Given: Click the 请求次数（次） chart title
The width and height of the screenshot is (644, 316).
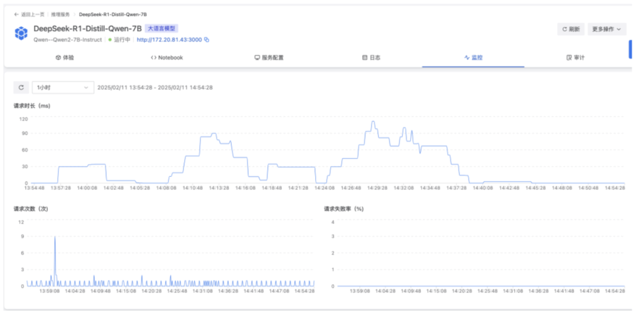Looking at the screenshot, I should click(x=31, y=209).
